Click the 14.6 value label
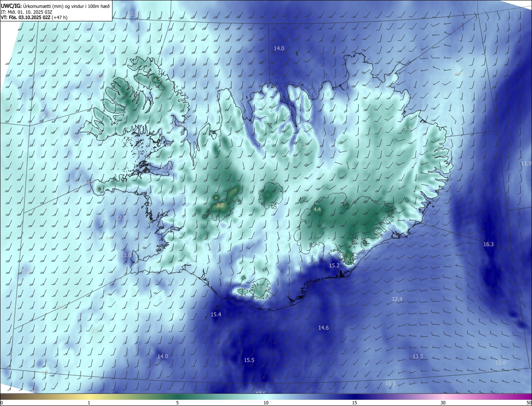The height and width of the screenshot is (406, 532). click(x=323, y=328)
